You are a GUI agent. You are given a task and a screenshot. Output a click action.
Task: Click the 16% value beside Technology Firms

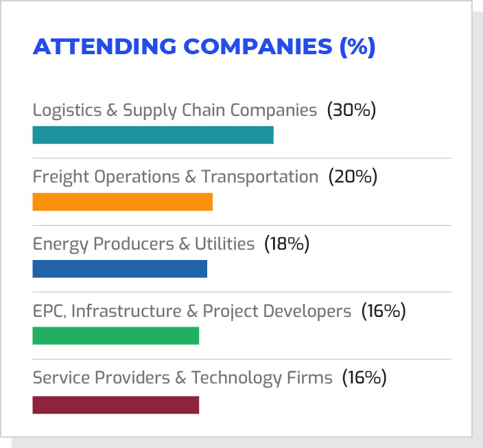click(x=364, y=377)
